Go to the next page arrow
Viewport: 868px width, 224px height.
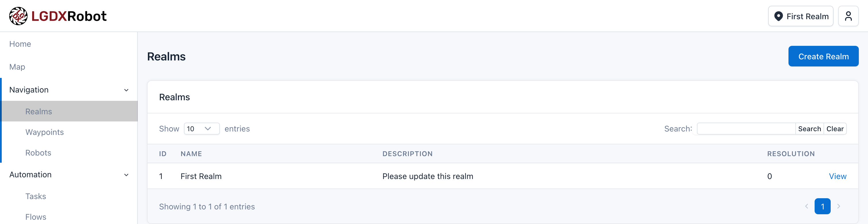coord(839,206)
